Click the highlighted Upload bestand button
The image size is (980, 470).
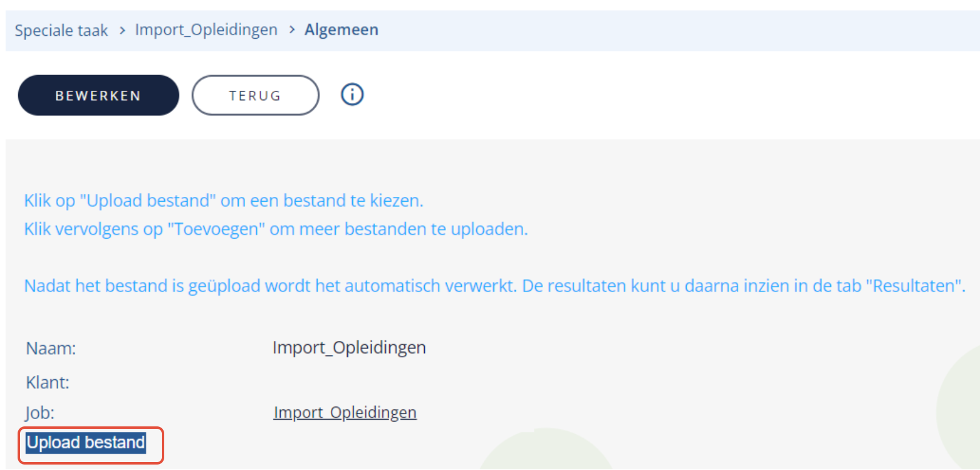point(86,443)
